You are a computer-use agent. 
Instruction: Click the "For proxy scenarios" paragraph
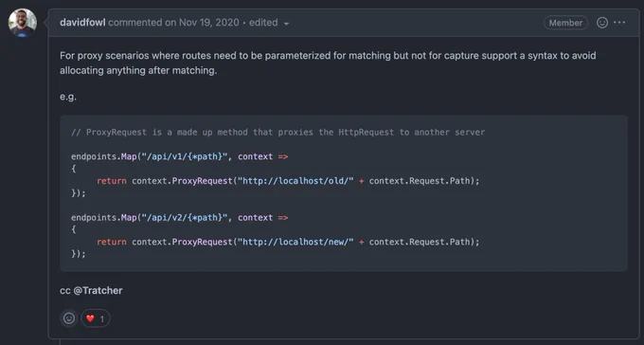328,63
